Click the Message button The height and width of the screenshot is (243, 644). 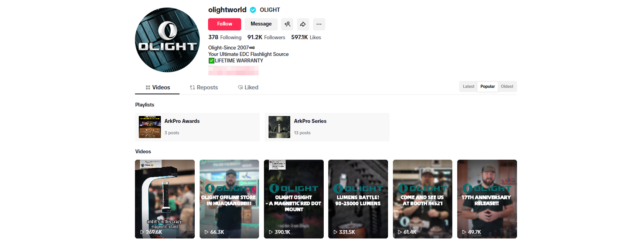(x=261, y=24)
